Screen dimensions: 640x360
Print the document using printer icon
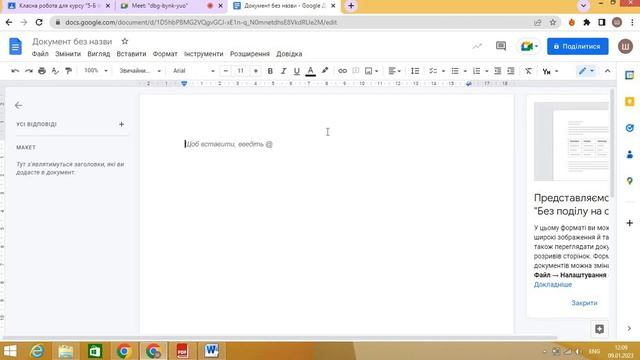point(42,71)
